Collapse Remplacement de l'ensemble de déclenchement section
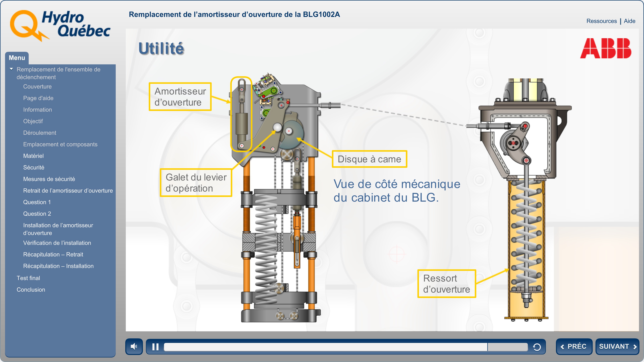644x362 pixels. coord(11,69)
